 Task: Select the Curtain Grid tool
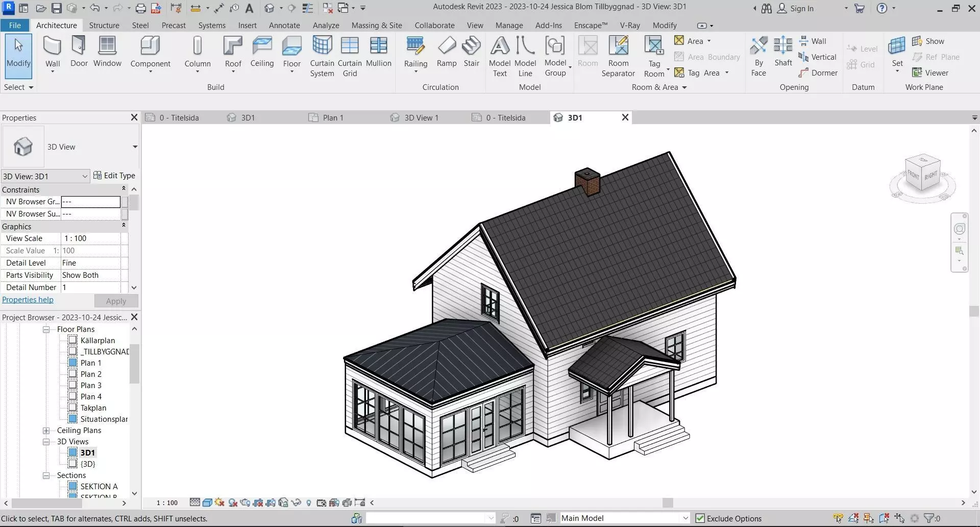tap(350, 57)
